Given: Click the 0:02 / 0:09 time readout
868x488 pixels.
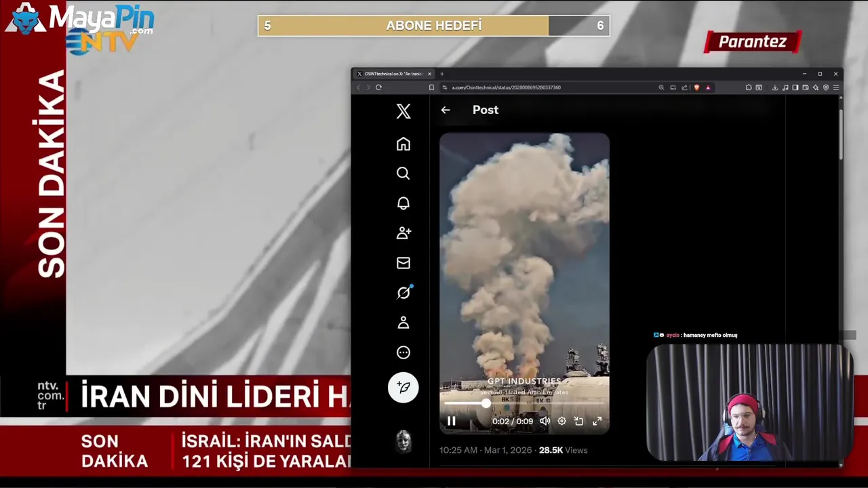Looking at the screenshot, I should pyautogui.click(x=513, y=421).
